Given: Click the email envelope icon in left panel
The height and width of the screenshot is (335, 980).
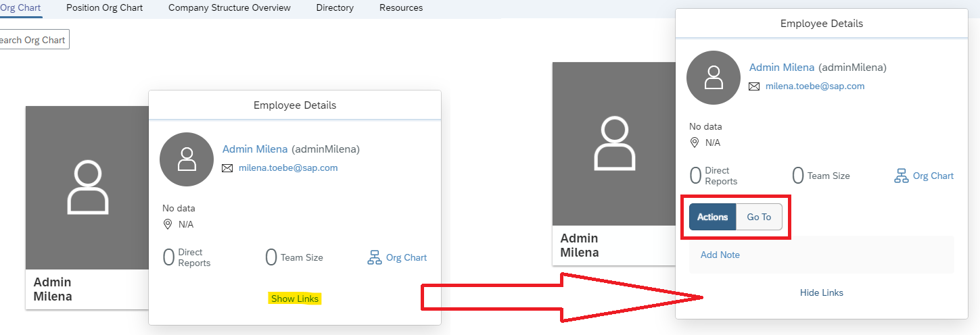Looking at the screenshot, I should [x=227, y=168].
